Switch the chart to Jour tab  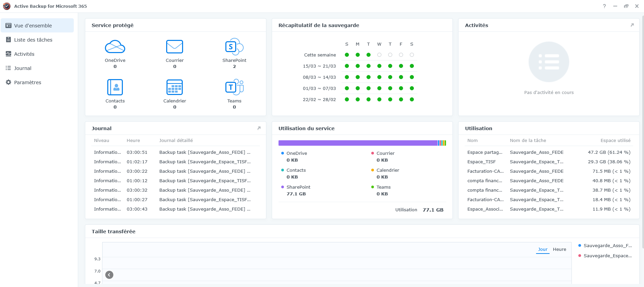pos(543,249)
